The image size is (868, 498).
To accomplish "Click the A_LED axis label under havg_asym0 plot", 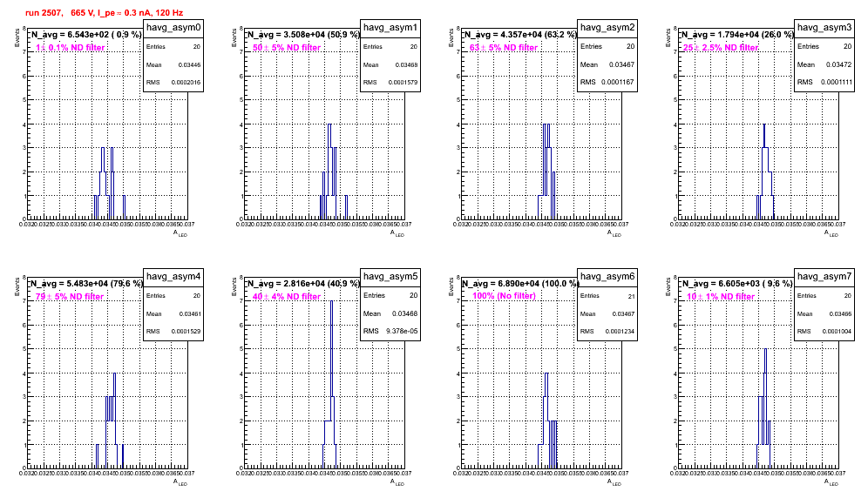I will (180, 233).
